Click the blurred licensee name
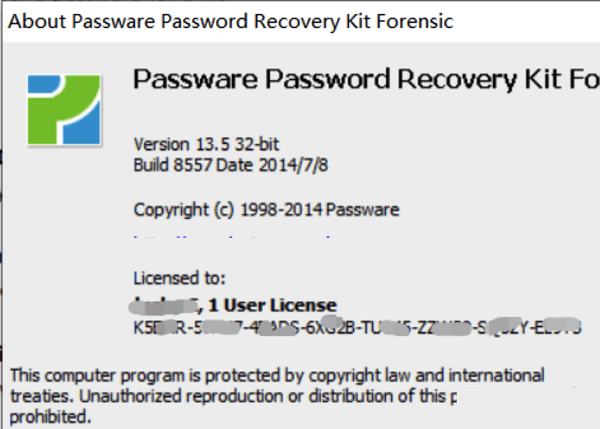 point(164,306)
